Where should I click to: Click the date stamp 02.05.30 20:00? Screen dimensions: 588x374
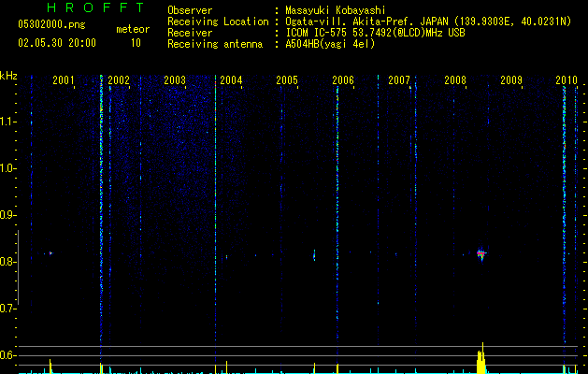coord(57,43)
